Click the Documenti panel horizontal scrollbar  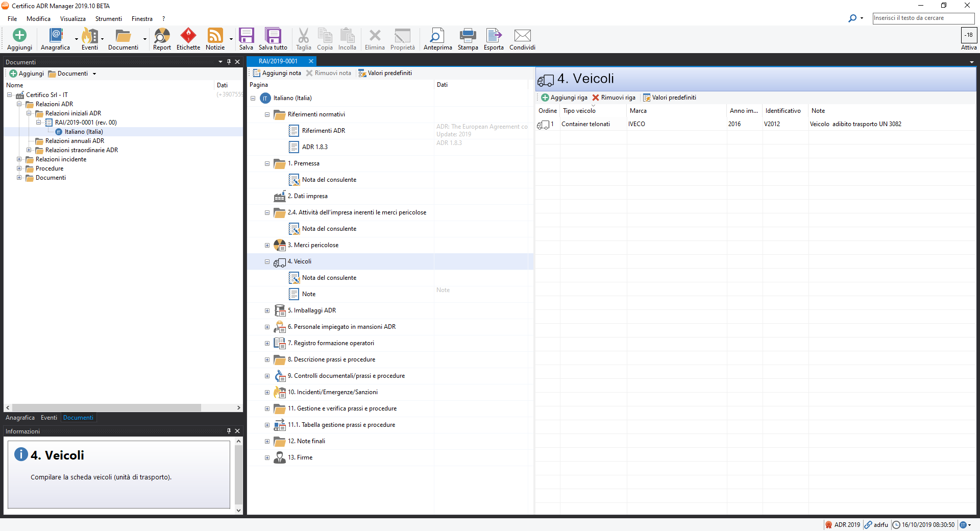point(107,407)
